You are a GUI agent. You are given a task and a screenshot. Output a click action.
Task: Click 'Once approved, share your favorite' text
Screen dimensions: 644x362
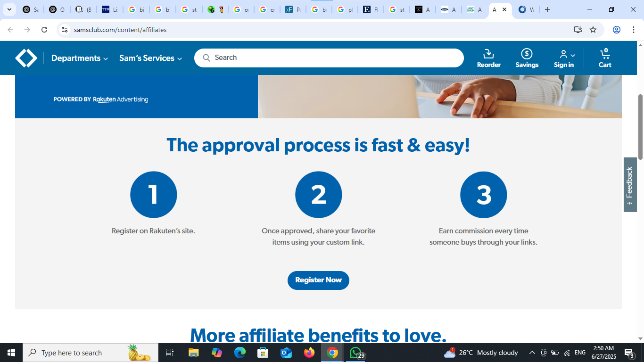point(319,231)
